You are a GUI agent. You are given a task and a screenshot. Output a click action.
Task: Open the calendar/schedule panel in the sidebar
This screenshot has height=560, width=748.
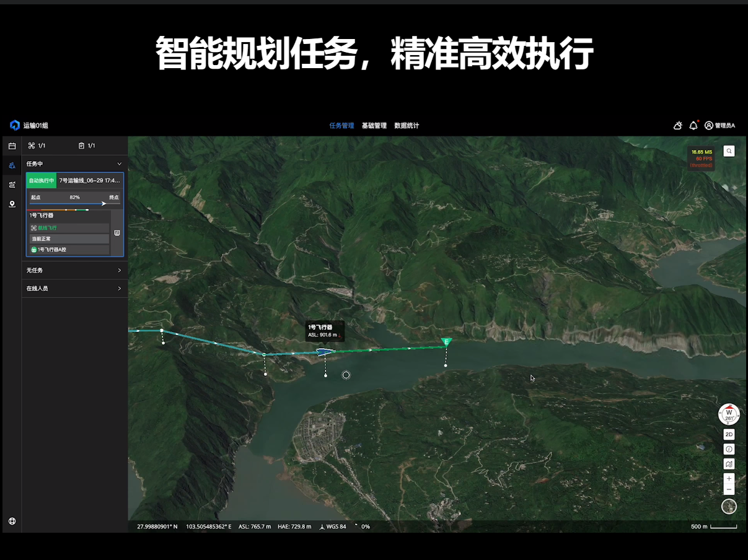point(12,145)
